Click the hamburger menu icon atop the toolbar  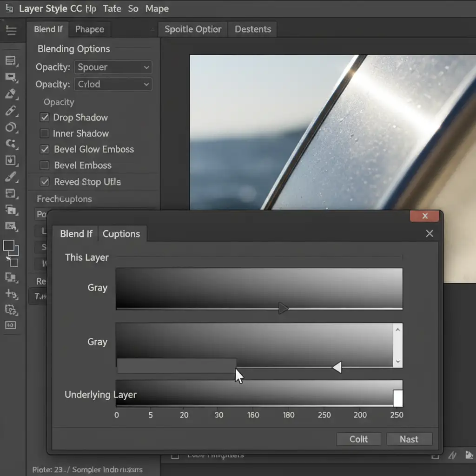[x=11, y=31]
